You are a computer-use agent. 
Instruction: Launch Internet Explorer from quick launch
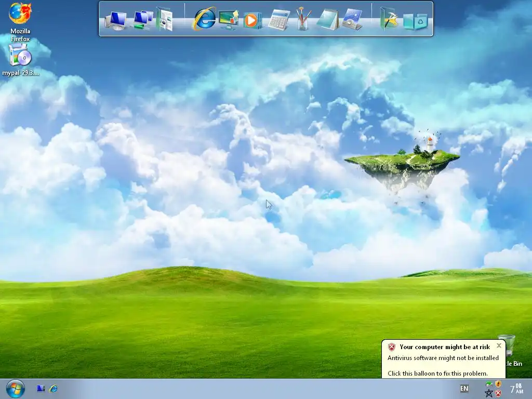(54, 389)
